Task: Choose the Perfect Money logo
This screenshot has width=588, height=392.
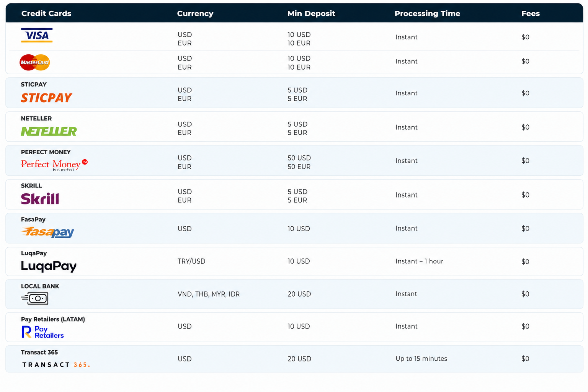Action: [54, 165]
